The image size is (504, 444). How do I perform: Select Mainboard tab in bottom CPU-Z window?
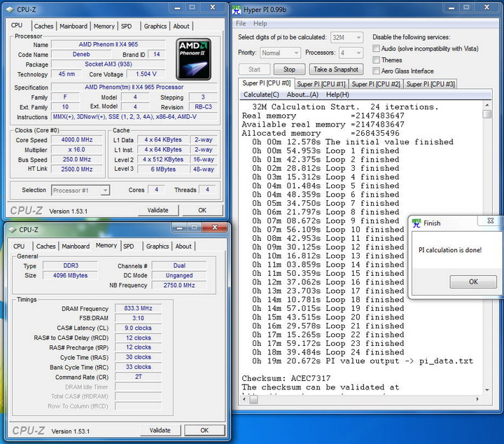click(x=76, y=247)
